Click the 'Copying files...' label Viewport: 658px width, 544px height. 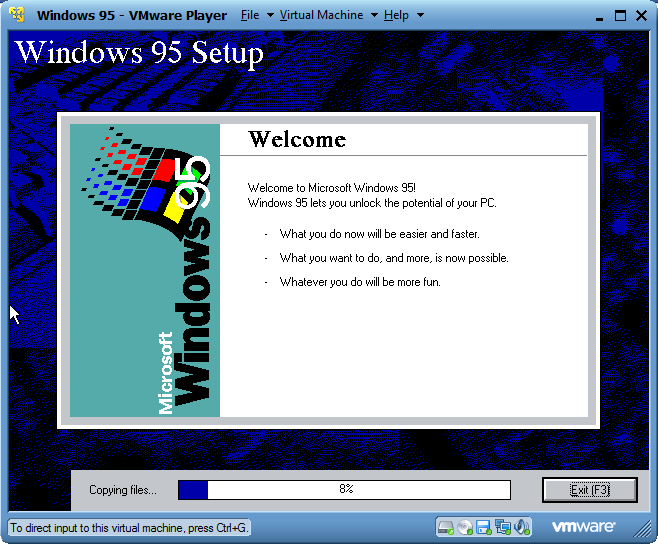(x=123, y=490)
